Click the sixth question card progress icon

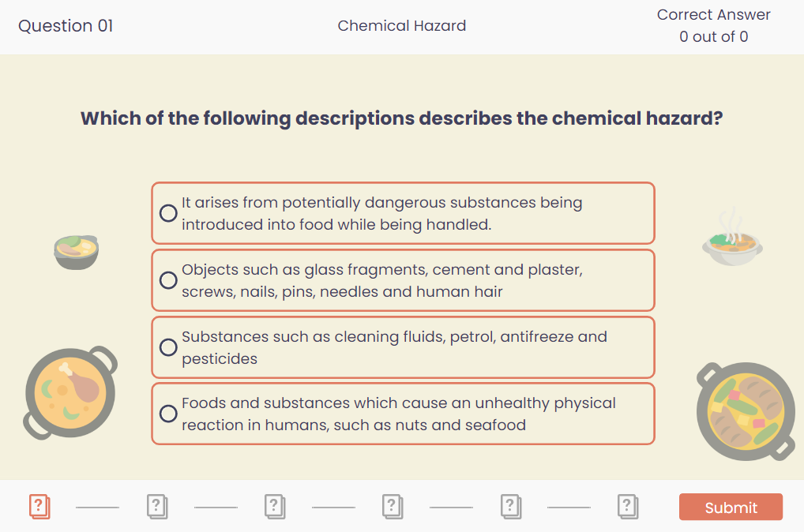pos(629,506)
